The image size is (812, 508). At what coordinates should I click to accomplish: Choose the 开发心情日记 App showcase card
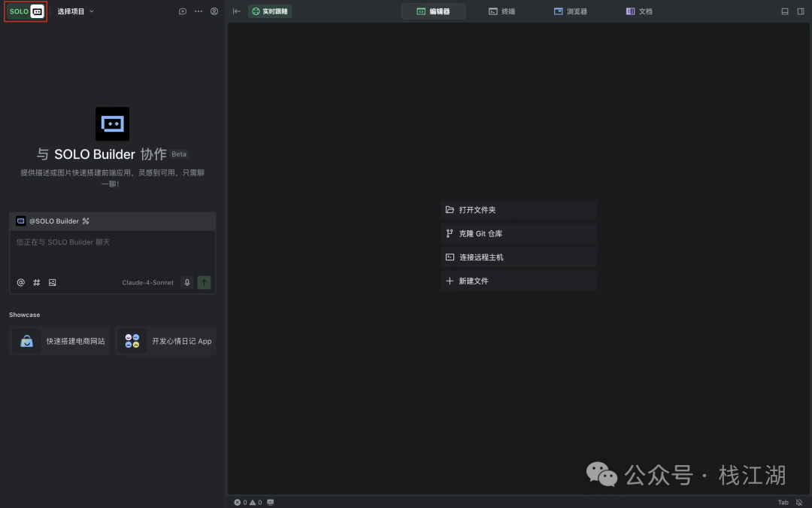[165, 341]
